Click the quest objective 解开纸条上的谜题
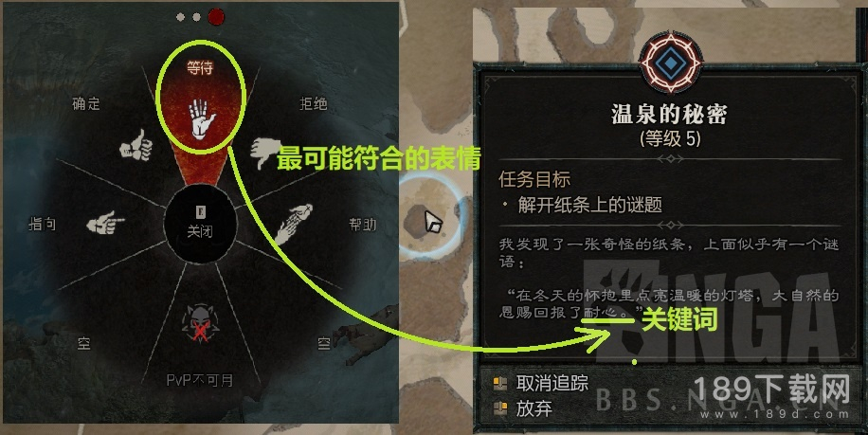Screen dimensions: 868x435 tap(590, 205)
